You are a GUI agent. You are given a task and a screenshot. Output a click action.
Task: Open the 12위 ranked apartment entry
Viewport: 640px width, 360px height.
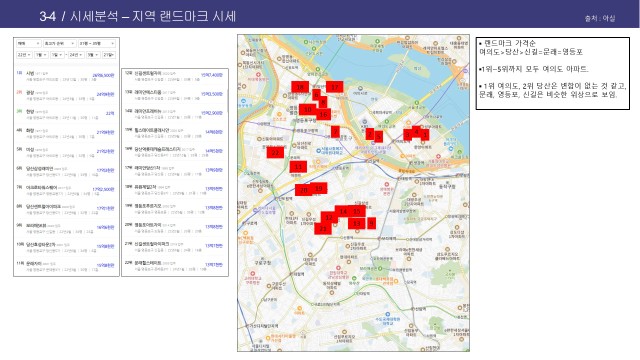[x=174, y=77]
